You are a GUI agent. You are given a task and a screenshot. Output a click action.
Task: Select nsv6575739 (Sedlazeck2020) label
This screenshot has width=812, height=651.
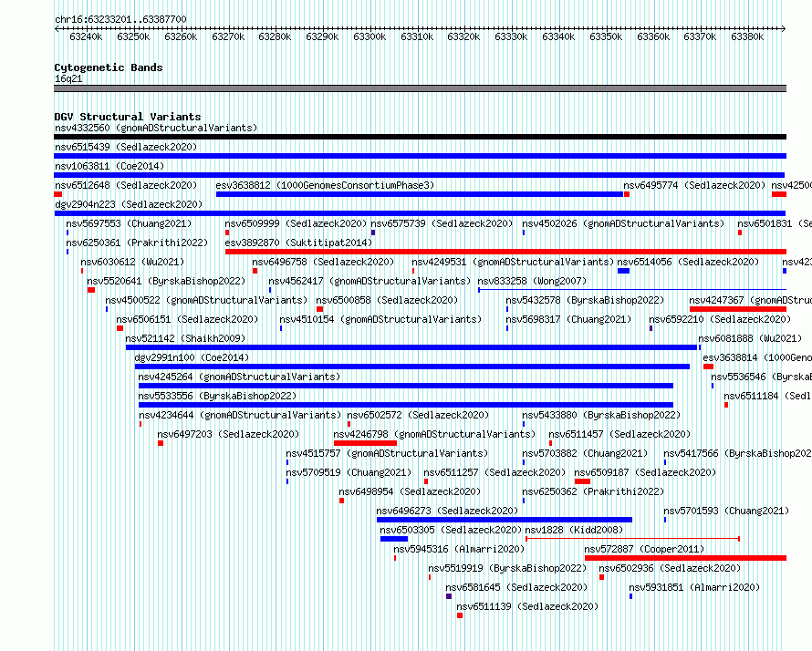click(442, 223)
